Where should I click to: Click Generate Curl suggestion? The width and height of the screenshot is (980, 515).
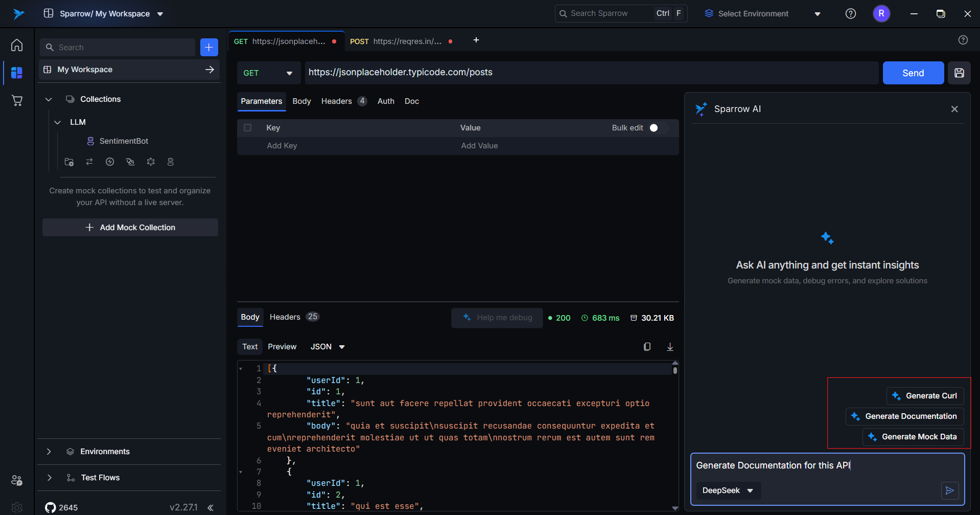(925, 396)
